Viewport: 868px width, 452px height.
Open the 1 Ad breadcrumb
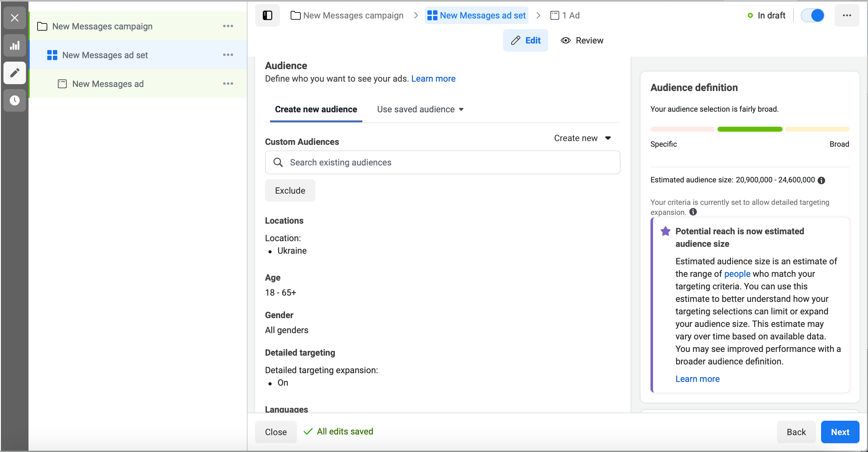[565, 15]
